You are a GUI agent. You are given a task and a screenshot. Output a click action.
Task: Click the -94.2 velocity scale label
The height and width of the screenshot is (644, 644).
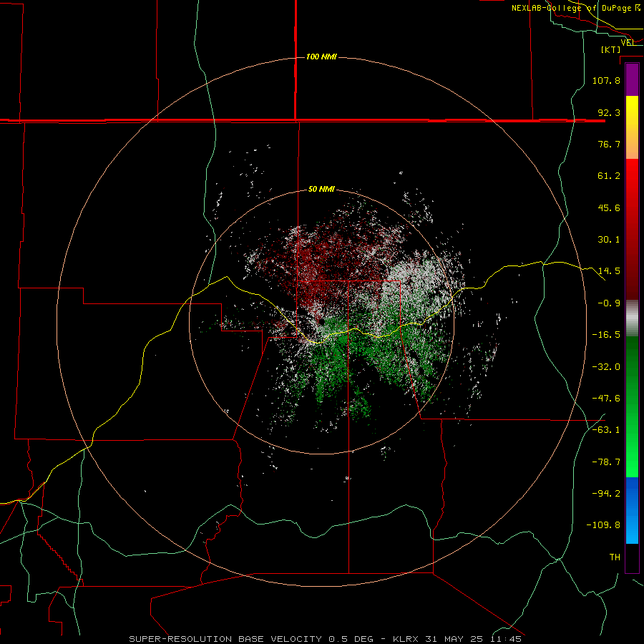[606, 494]
